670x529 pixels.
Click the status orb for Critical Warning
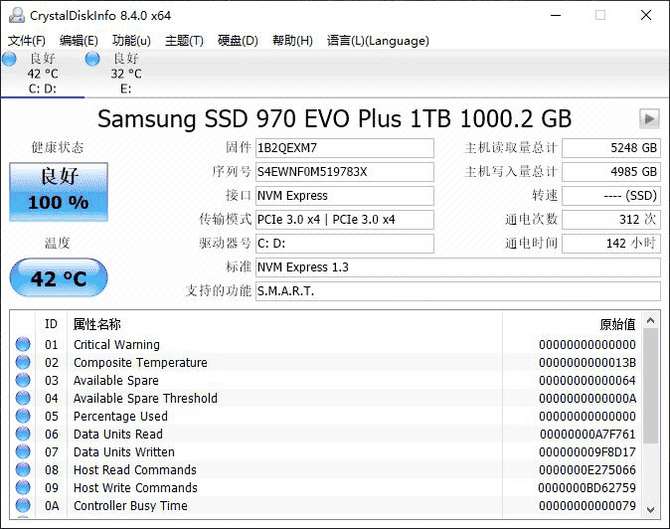tap(23, 344)
